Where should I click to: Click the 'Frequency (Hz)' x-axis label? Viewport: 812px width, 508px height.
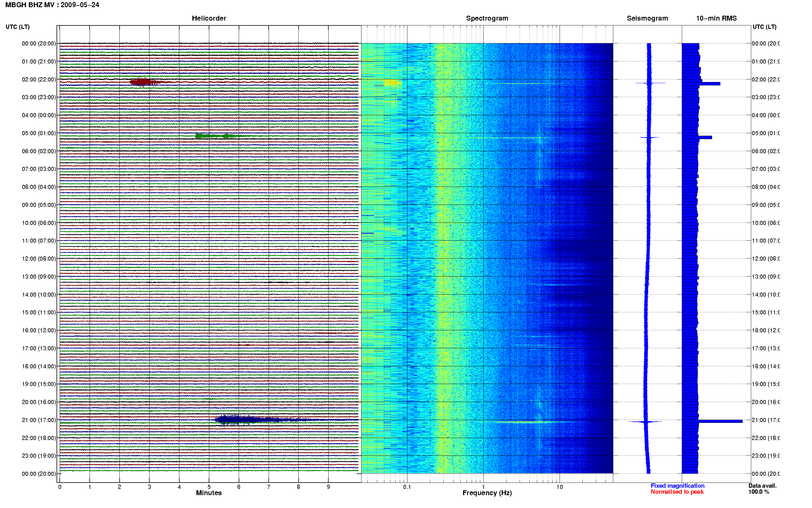(487, 493)
